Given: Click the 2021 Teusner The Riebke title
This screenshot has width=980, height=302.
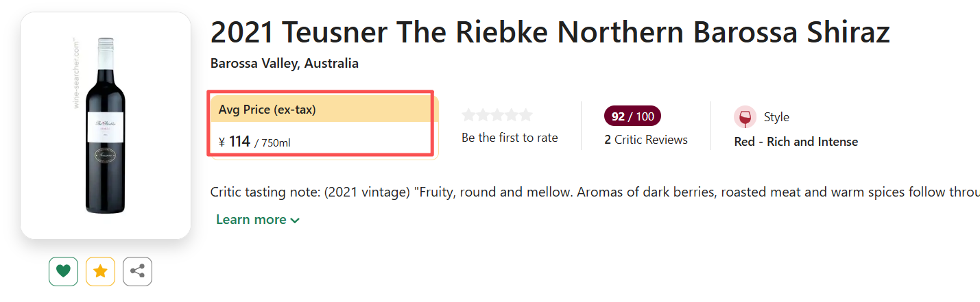Looking at the screenshot, I should (x=549, y=33).
